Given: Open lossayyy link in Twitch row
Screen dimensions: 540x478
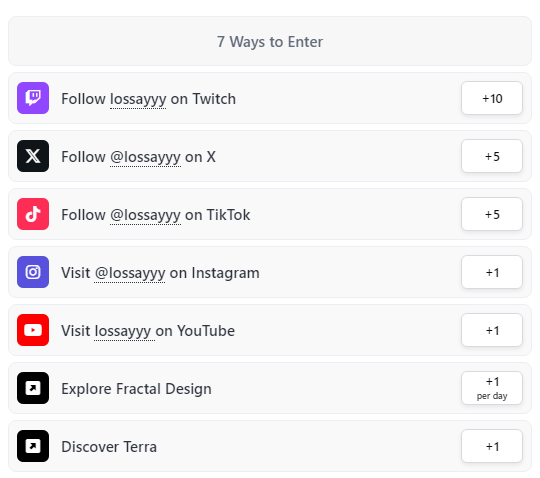Looking at the screenshot, I should pos(138,99).
